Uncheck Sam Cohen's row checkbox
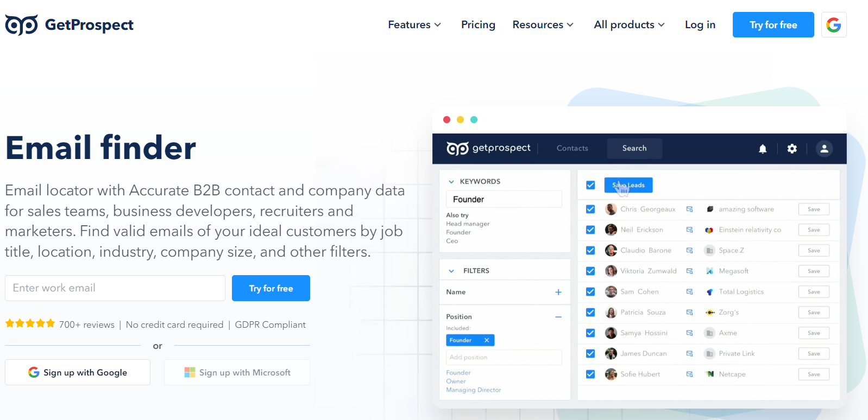The height and width of the screenshot is (420, 868). click(590, 291)
